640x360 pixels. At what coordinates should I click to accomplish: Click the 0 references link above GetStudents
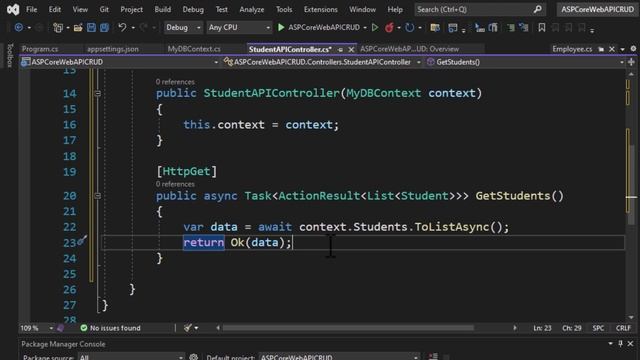point(175,184)
